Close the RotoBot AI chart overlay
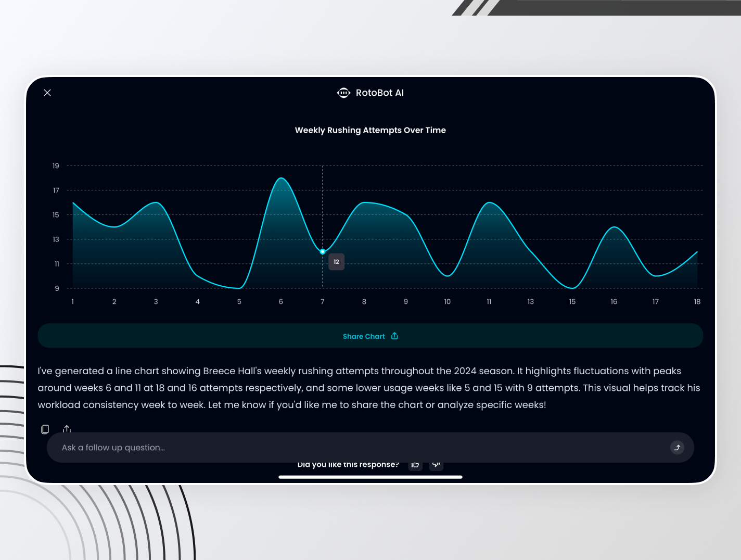 tap(47, 93)
